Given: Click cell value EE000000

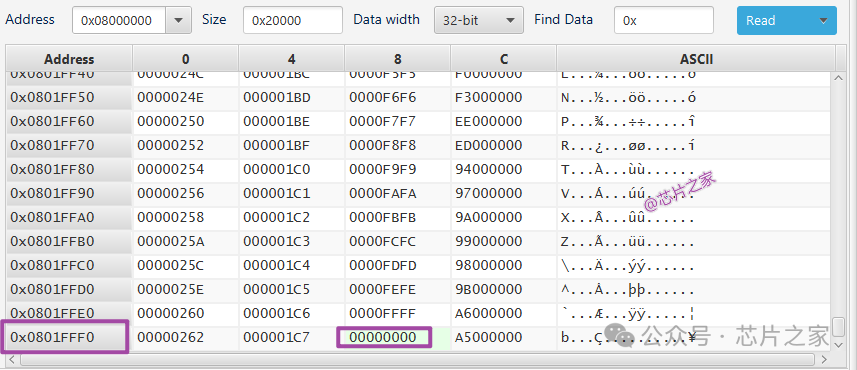Looking at the screenshot, I should [x=489, y=121].
